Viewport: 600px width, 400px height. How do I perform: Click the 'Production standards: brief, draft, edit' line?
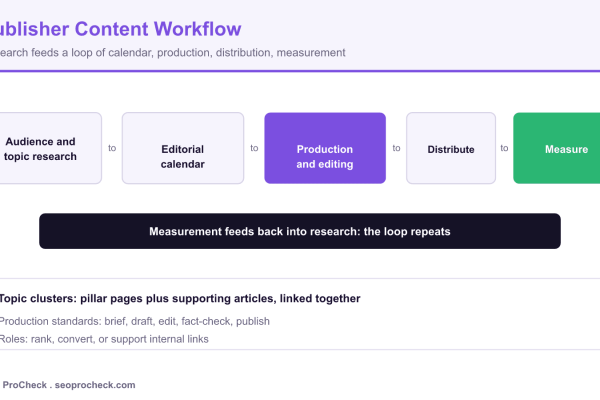[135, 321]
